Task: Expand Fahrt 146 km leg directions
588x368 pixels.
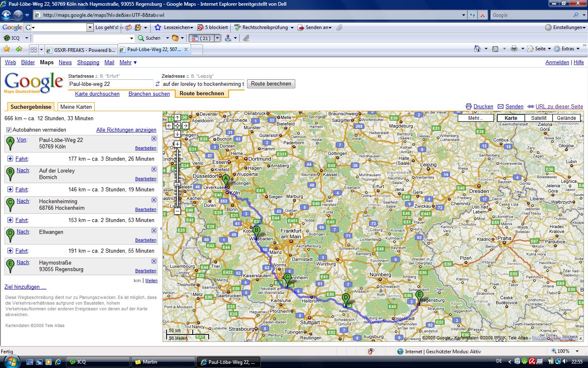Action: (x=10, y=189)
